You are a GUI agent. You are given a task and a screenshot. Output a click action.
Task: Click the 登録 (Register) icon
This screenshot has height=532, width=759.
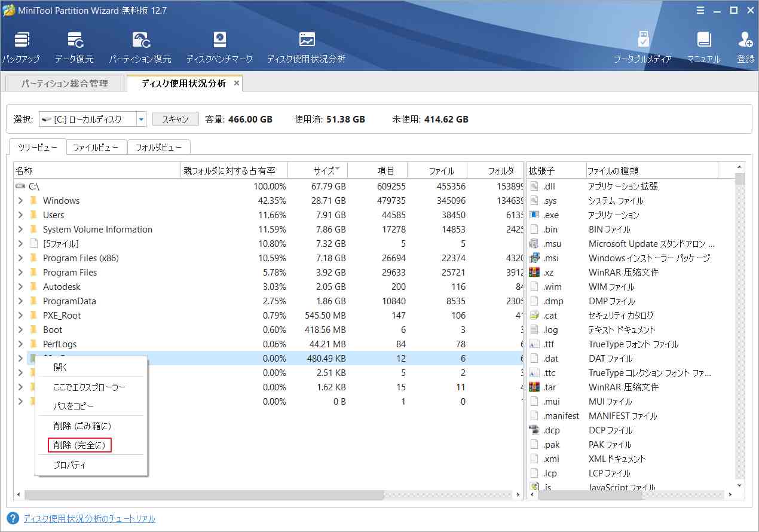tap(745, 45)
